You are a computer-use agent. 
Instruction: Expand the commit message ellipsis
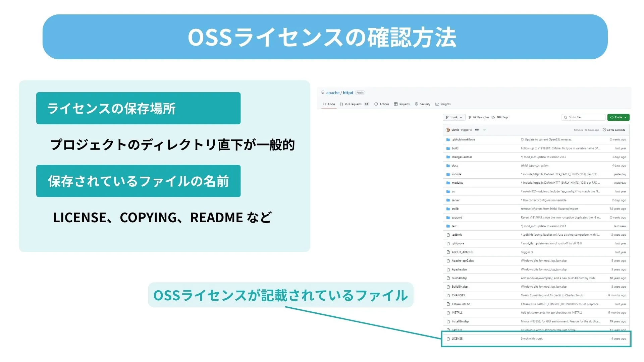pyautogui.click(x=477, y=130)
